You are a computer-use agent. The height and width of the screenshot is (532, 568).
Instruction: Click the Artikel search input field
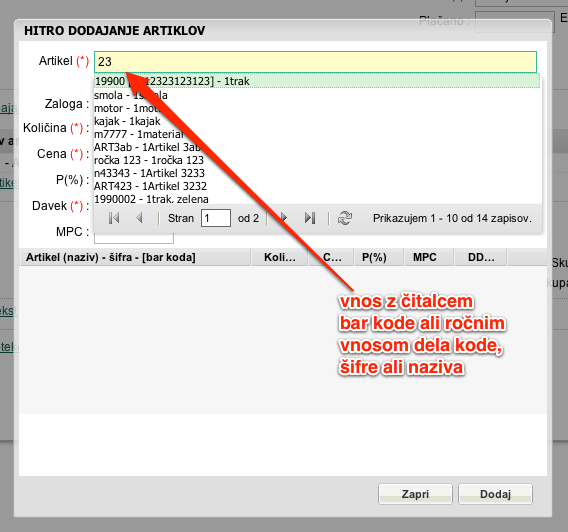point(315,62)
